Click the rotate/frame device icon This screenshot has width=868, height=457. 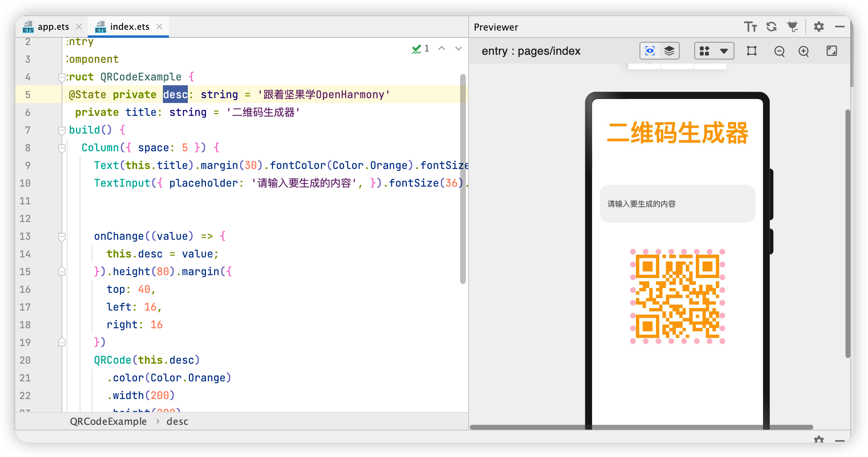[x=752, y=51]
